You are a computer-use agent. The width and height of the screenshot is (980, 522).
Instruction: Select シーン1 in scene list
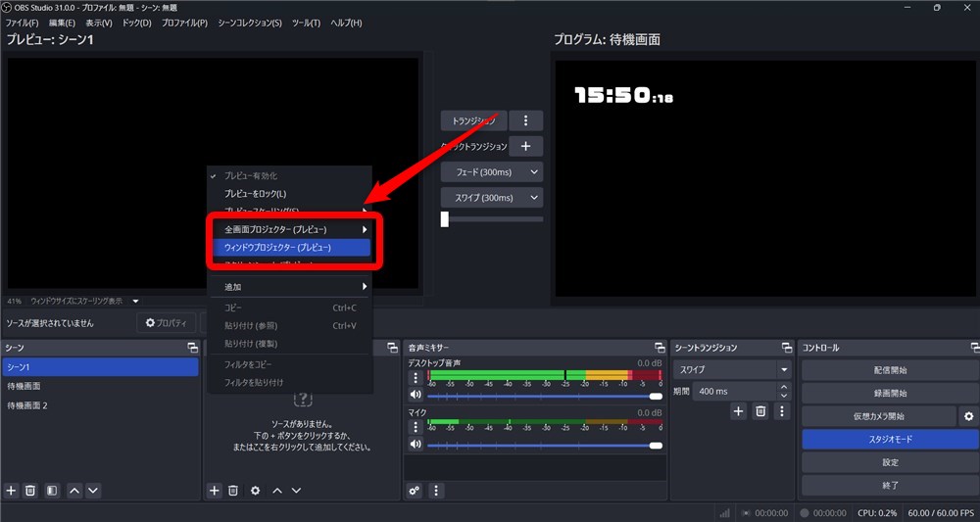tap(100, 367)
